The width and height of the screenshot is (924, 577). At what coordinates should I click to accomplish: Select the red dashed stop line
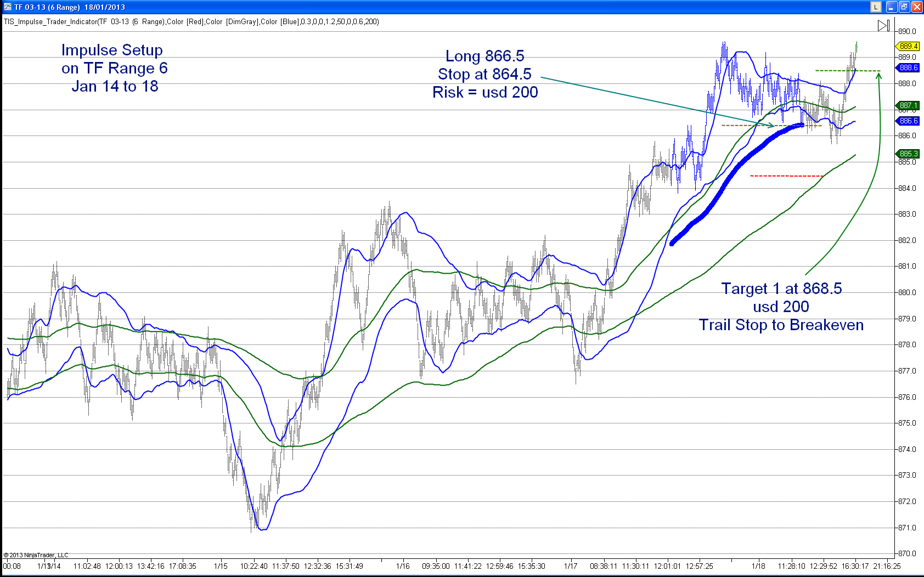(786, 176)
